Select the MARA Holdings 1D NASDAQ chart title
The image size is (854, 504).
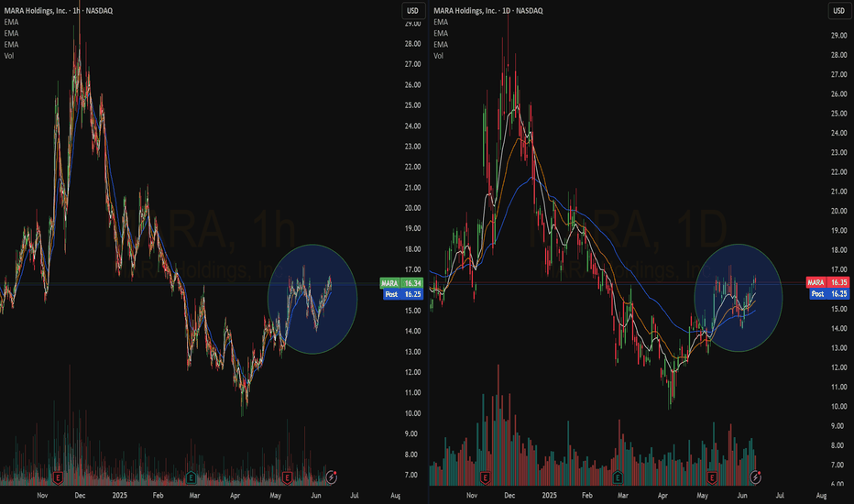pyautogui.click(x=488, y=10)
